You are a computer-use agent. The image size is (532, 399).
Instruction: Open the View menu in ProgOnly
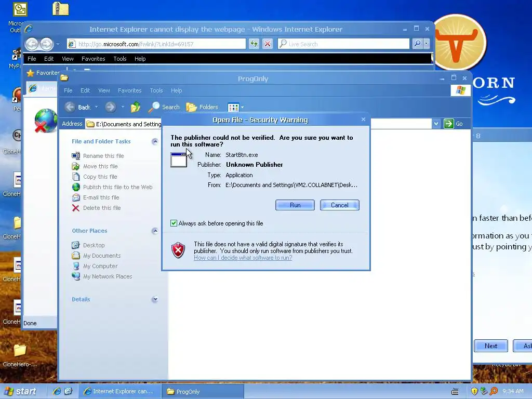[104, 90]
